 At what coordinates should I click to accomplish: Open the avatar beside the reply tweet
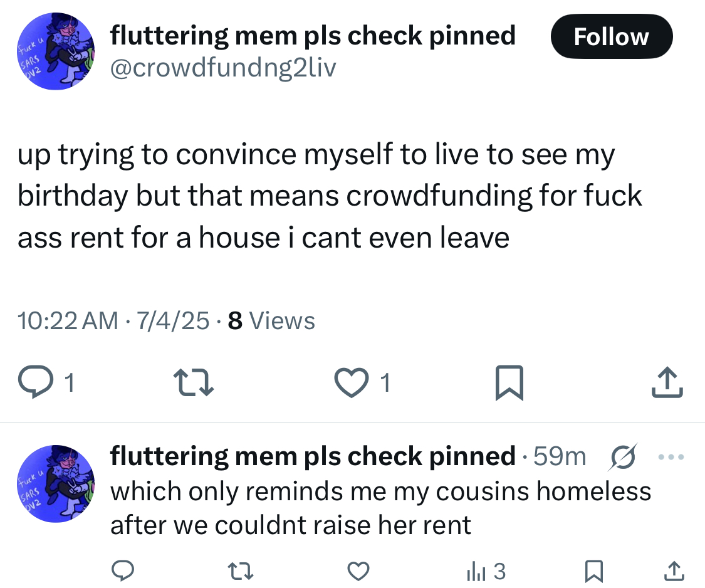click(56, 483)
